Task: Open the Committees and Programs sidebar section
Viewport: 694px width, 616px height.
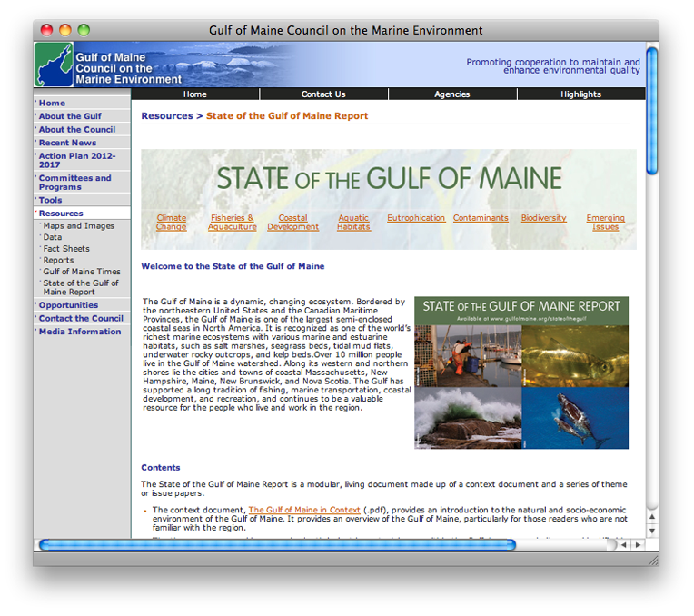Action: tap(74, 183)
